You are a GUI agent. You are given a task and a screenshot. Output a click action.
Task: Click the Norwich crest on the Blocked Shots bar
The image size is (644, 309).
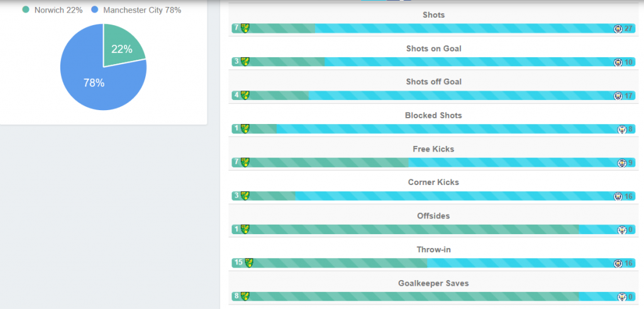(x=245, y=129)
